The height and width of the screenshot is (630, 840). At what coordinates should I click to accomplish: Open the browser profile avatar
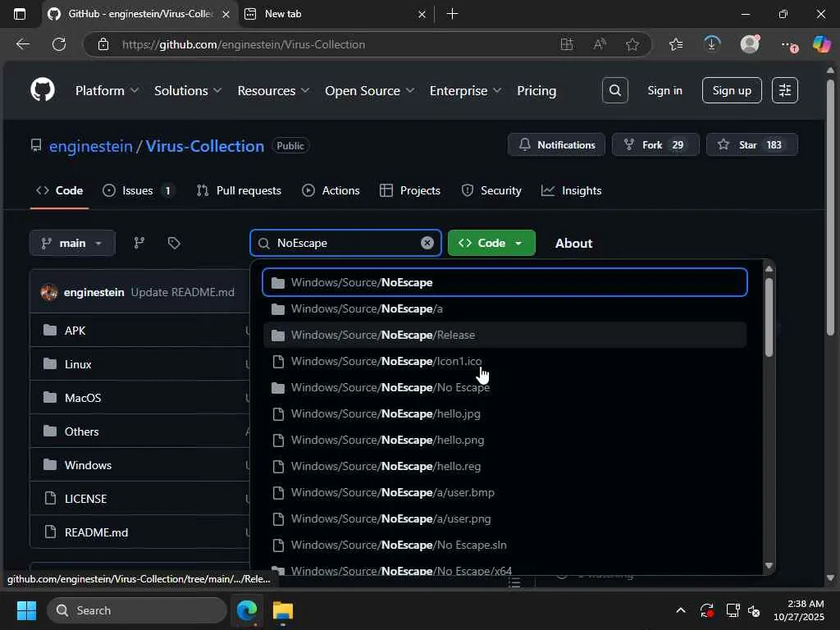tap(750, 44)
